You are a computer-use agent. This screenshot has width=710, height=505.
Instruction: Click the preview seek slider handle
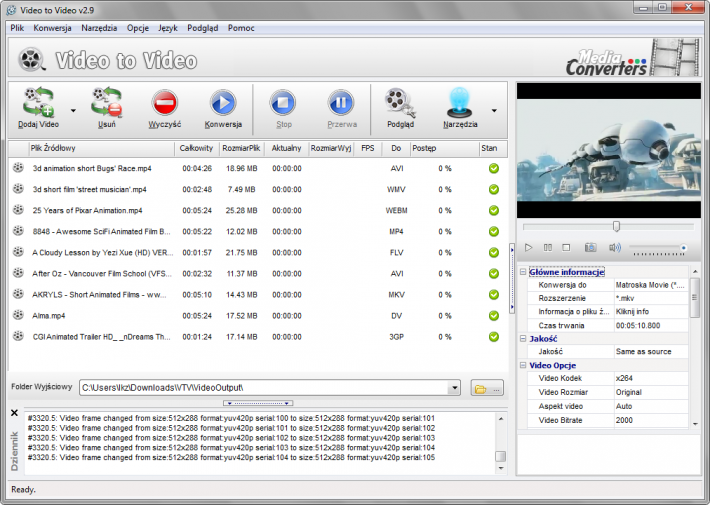(x=616, y=226)
